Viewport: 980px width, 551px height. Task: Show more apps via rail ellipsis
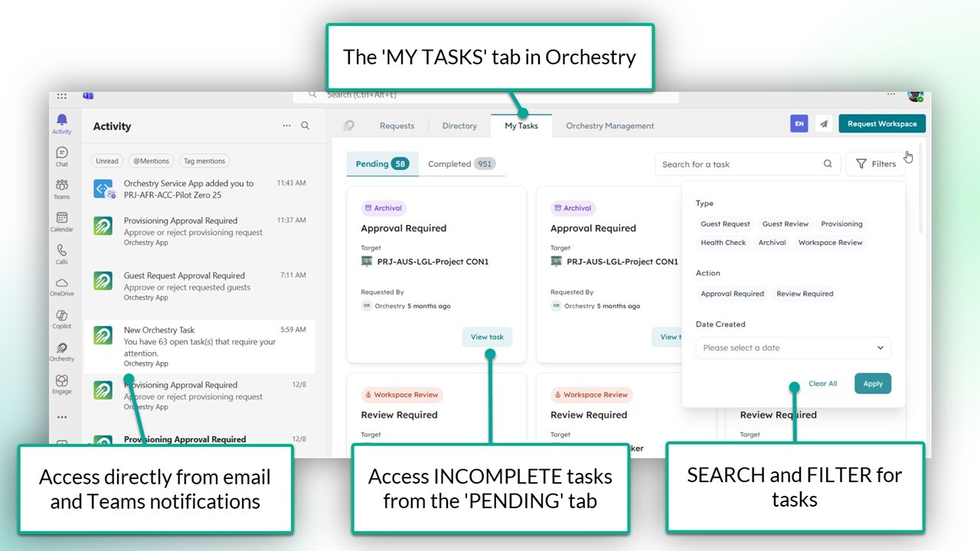pyautogui.click(x=62, y=417)
